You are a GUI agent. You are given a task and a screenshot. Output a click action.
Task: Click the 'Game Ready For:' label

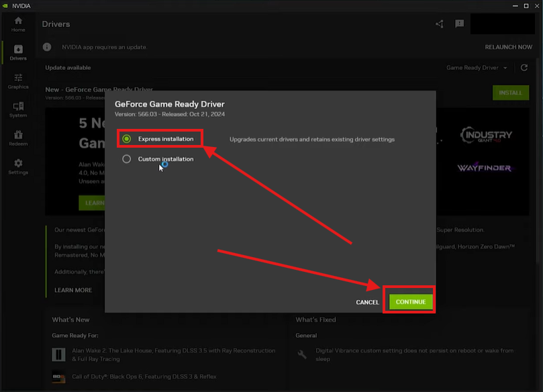(75, 336)
